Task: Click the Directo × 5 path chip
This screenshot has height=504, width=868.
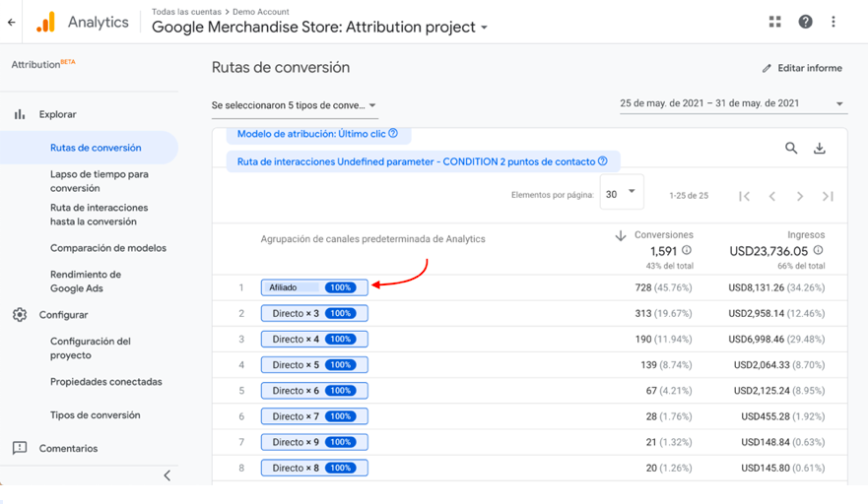Action: pos(314,364)
